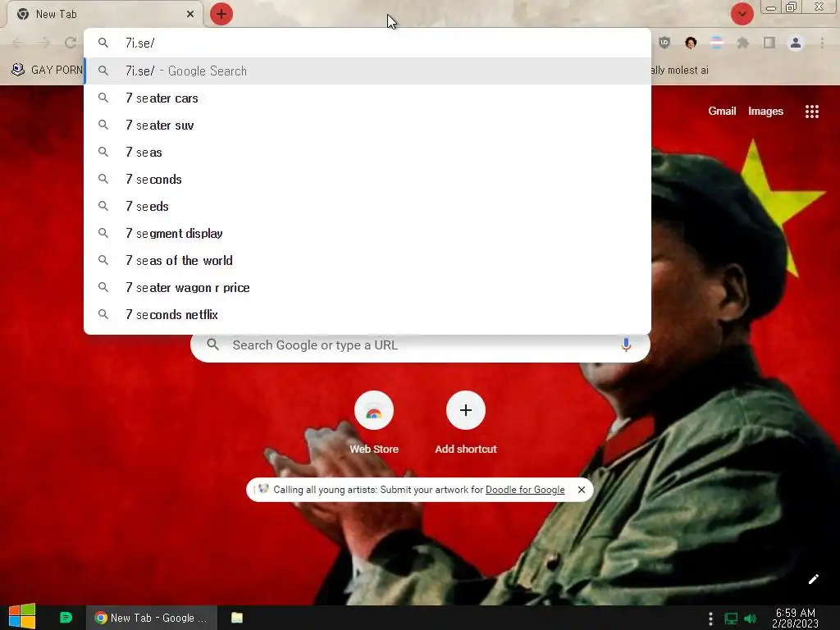Open the Chrome three-dot menu

pos(822,43)
